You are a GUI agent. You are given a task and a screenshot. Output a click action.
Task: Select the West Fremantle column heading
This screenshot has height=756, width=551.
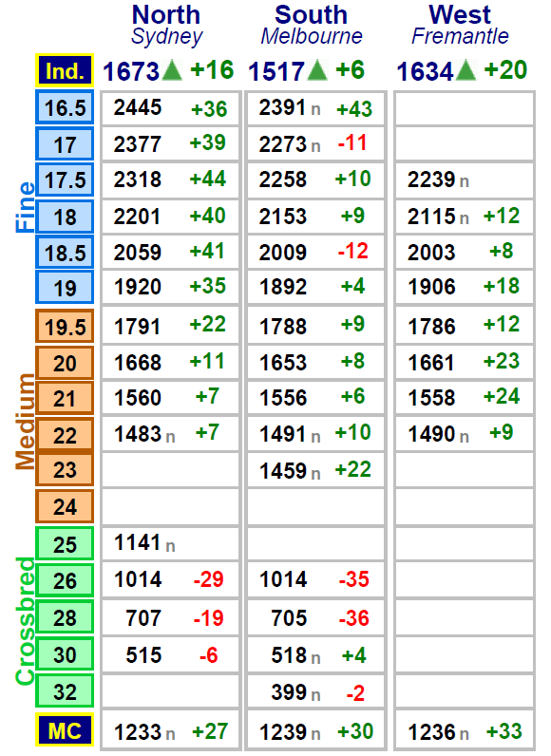[x=461, y=25]
